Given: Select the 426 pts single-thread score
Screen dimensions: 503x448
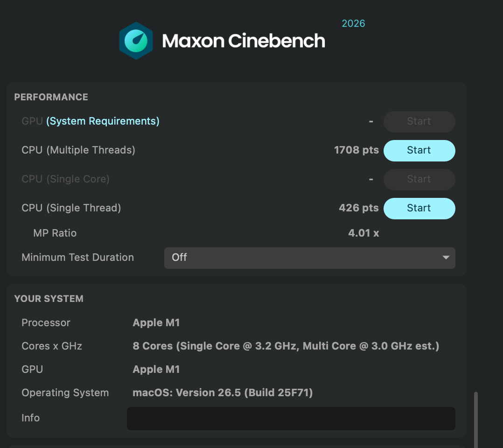Looking at the screenshot, I should point(359,208).
